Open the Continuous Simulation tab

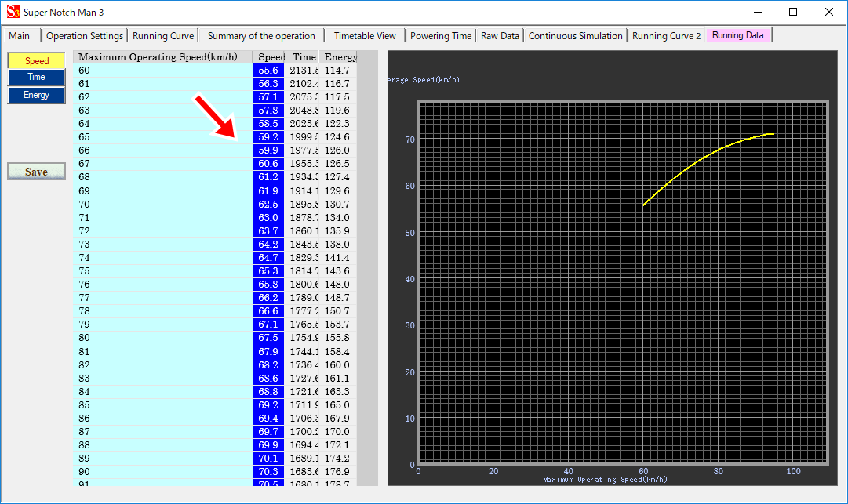tap(576, 36)
